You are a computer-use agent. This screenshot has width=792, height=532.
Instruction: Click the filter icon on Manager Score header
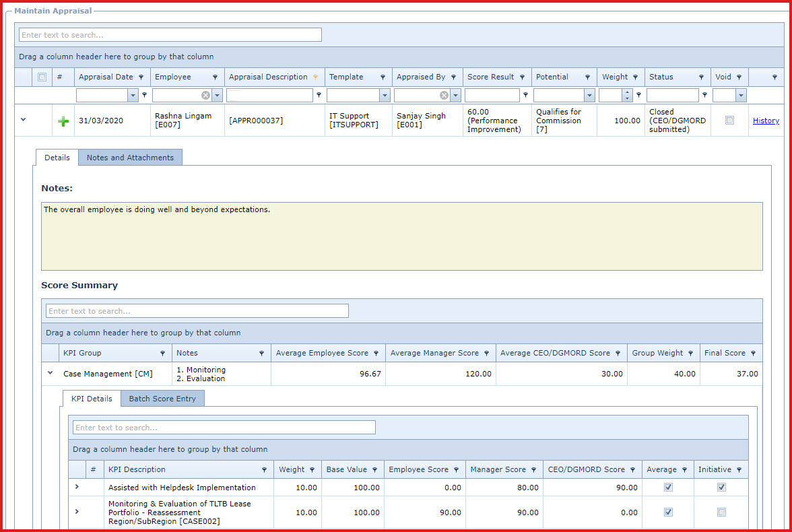point(535,470)
